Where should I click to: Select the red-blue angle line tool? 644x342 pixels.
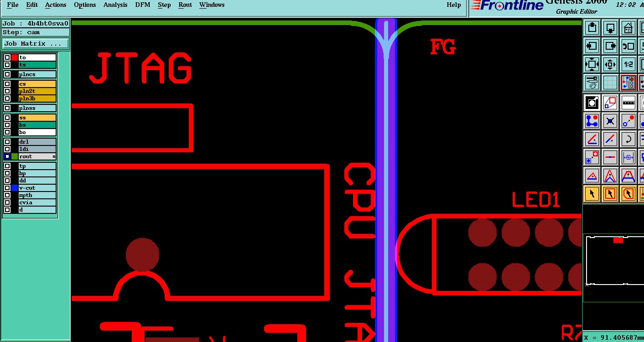tap(592, 139)
